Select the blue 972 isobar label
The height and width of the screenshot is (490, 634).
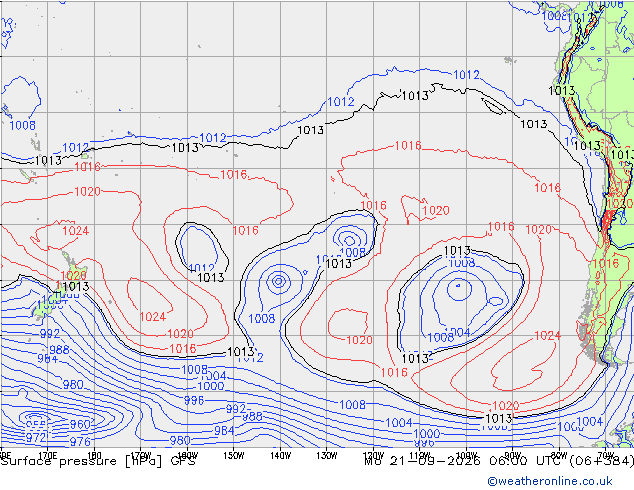pyautogui.click(x=36, y=437)
